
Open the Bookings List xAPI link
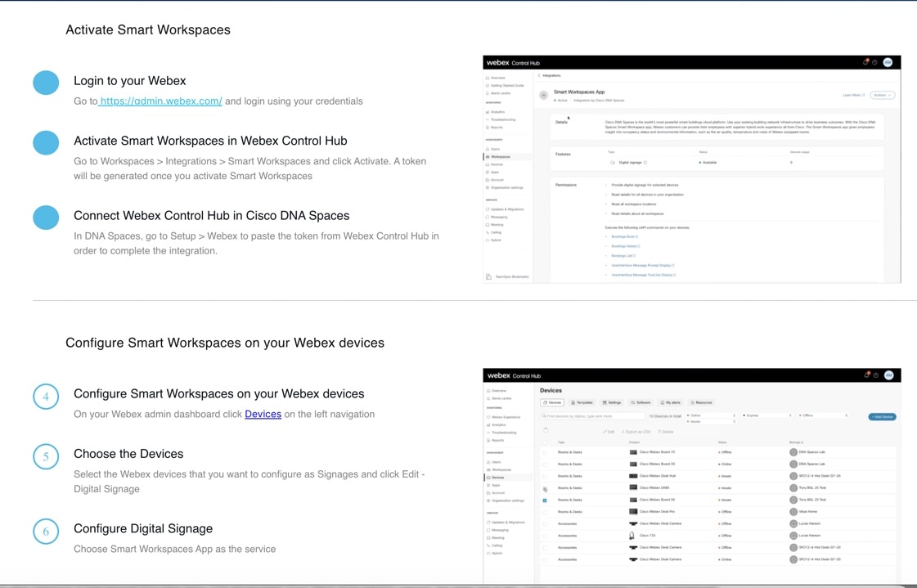pyautogui.click(x=623, y=255)
